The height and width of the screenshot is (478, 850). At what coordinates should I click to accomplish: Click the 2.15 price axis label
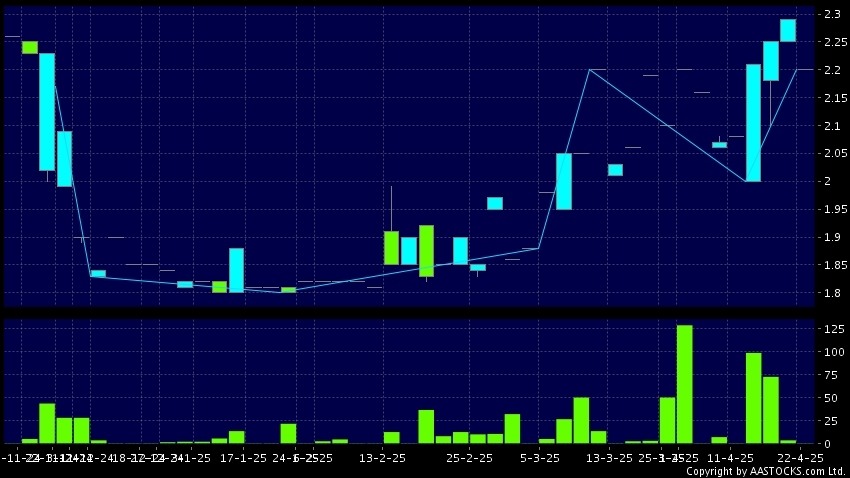(835, 98)
